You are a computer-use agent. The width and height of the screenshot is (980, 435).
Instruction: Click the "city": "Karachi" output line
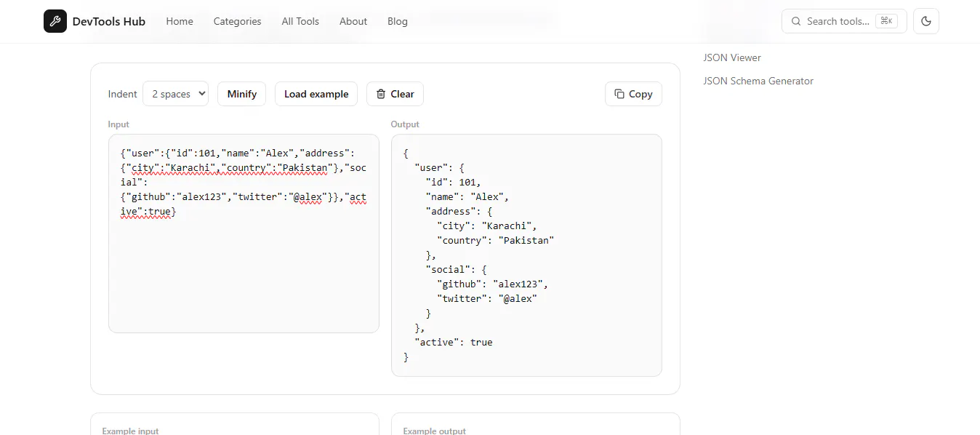coord(487,226)
